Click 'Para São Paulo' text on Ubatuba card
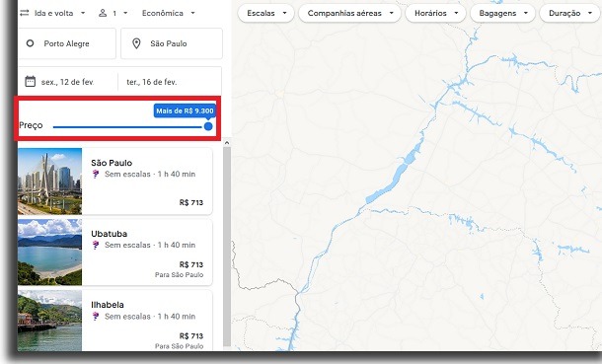Image resolution: width=602 pixels, height=364 pixels. pyautogui.click(x=180, y=274)
